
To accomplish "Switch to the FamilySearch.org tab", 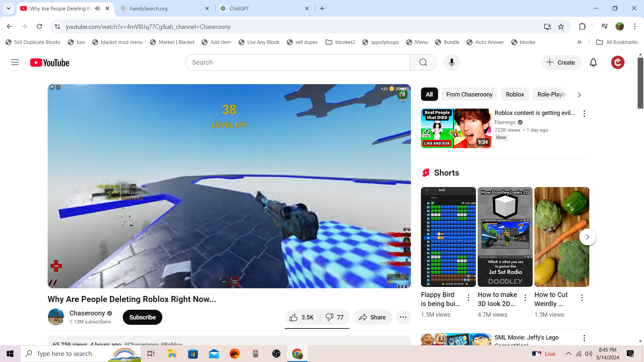I will (164, 8).
